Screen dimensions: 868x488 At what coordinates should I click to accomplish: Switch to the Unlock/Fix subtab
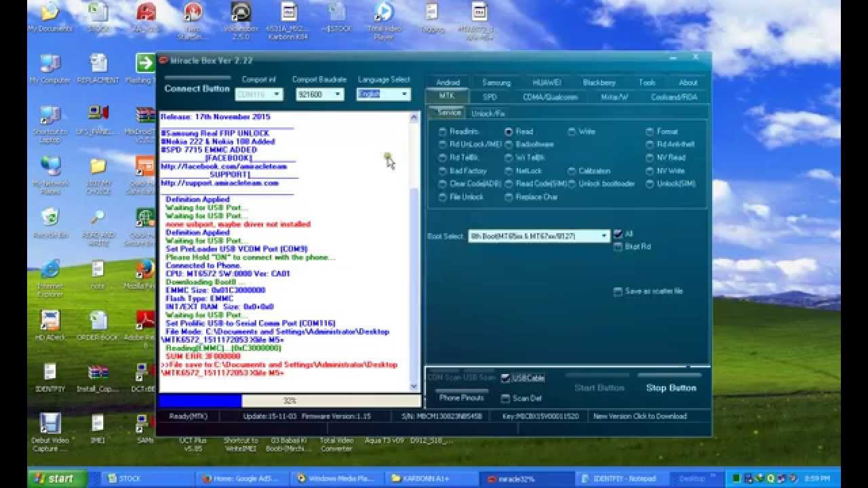click(x=488, y=113)
